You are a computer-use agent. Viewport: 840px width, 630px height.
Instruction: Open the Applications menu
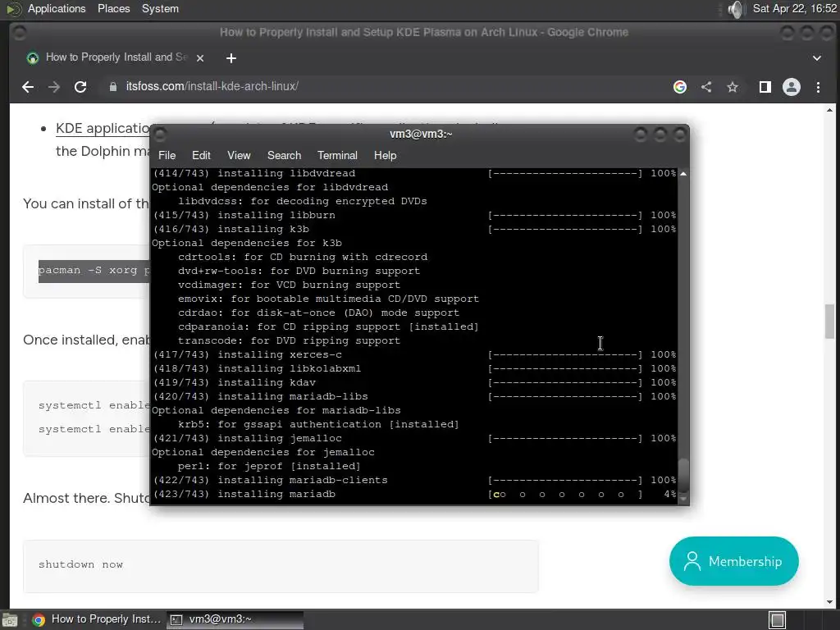coord(57,8)
